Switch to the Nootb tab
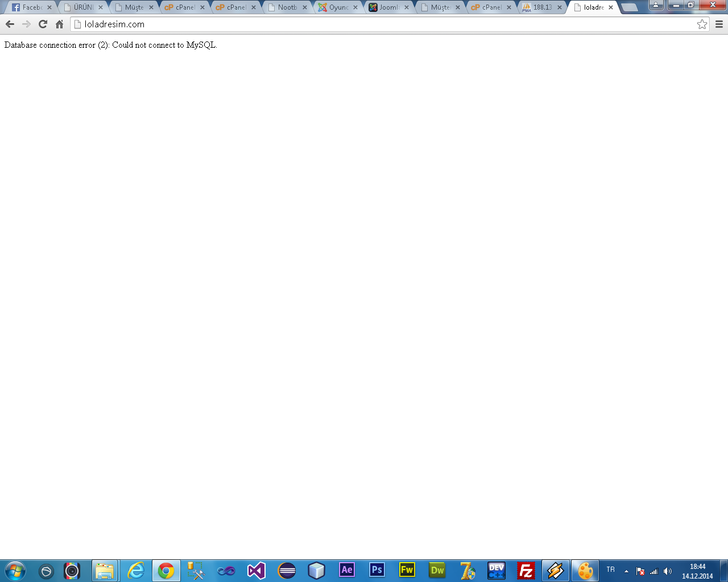 coord(287,7)
